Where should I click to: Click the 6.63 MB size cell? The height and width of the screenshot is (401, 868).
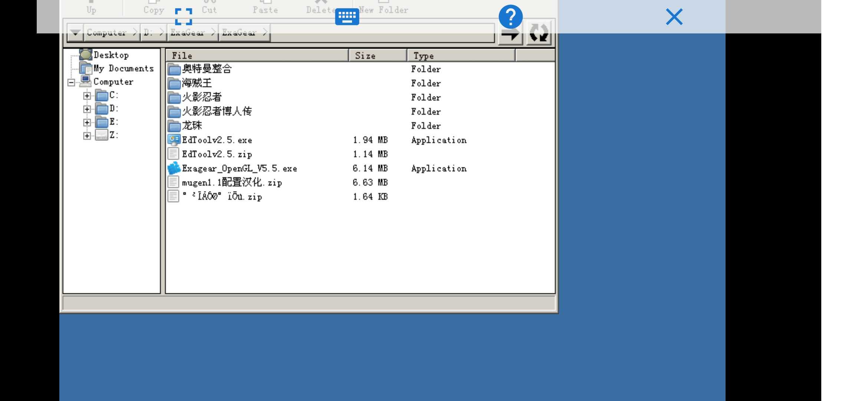click(370, 182)
